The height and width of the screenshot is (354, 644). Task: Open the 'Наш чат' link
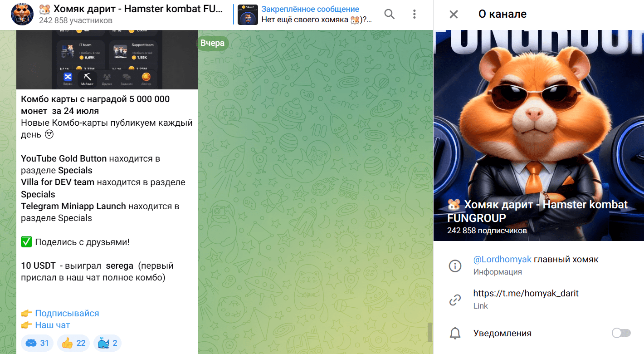[53, 325]
